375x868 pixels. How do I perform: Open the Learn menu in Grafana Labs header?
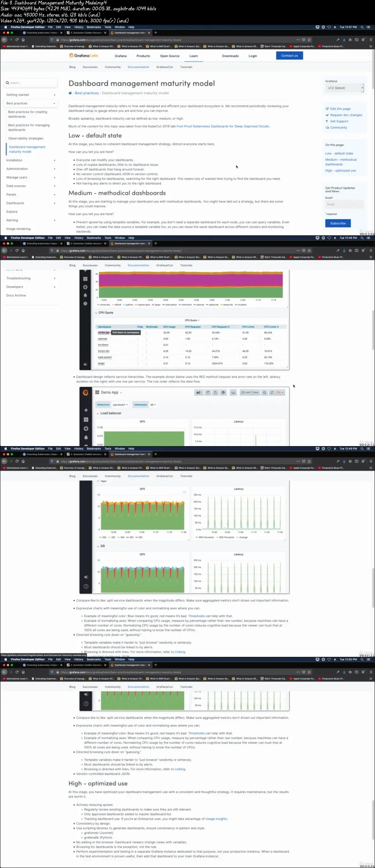[x=194, y=56]
